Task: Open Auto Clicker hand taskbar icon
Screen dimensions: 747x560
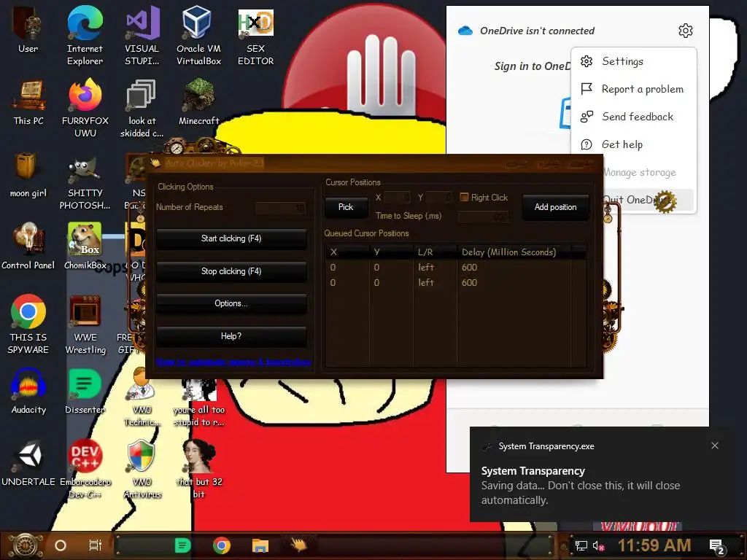Action: [x=298, y=544]
